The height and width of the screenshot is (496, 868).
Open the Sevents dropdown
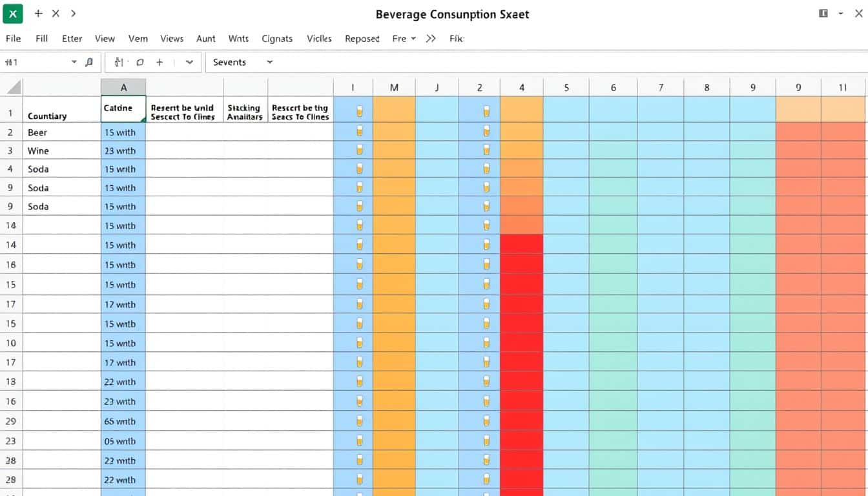tap(269, 62)
